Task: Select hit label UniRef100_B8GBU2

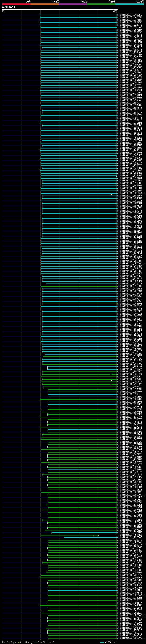Action: click(x=131, y=402)
